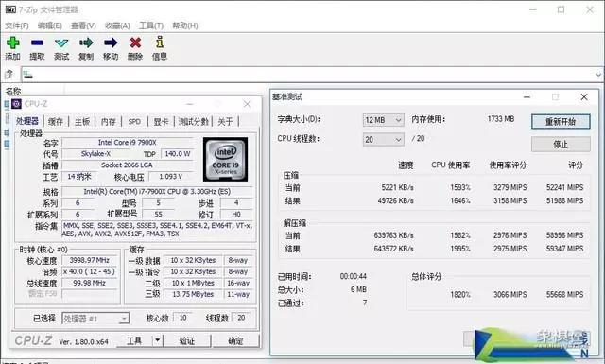Click the bus speed 99.98 MHz value

click(x=90, y=283)
